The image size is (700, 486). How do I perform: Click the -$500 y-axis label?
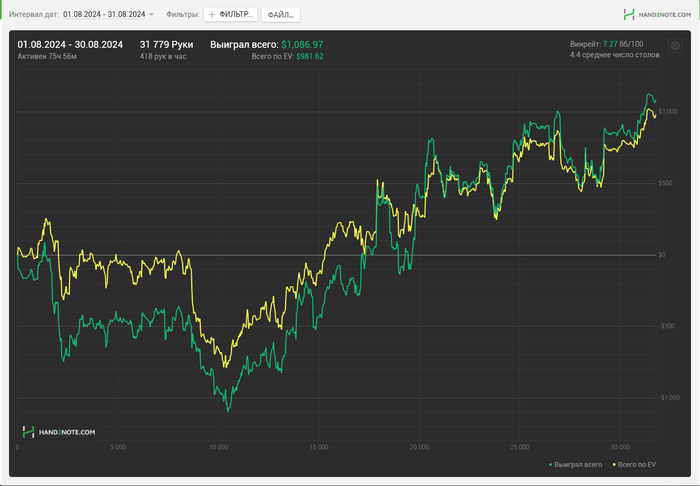coord(667,326)
